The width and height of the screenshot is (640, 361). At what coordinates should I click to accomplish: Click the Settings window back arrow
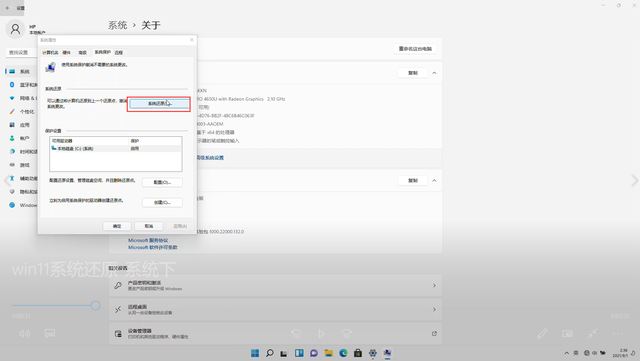[7, 8]
